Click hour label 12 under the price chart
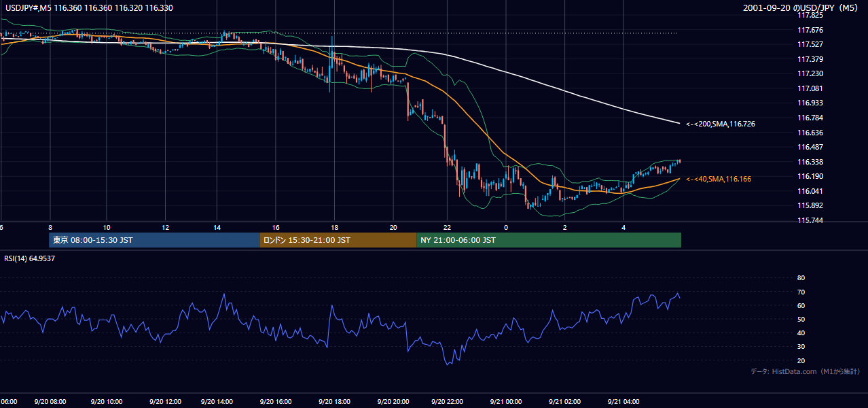 (x=164, y=227)
